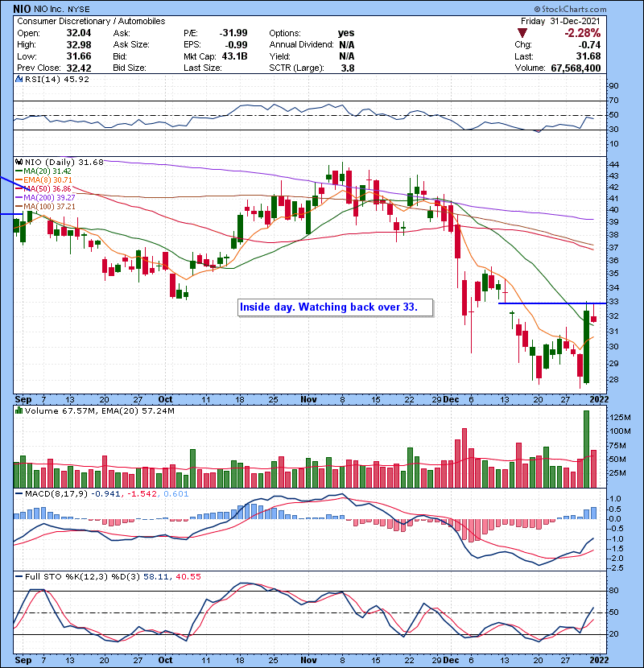Click the MACD histogram value 0.601
Image resolution: width=644 pixels, height=668 pixels.
[176, 494]
